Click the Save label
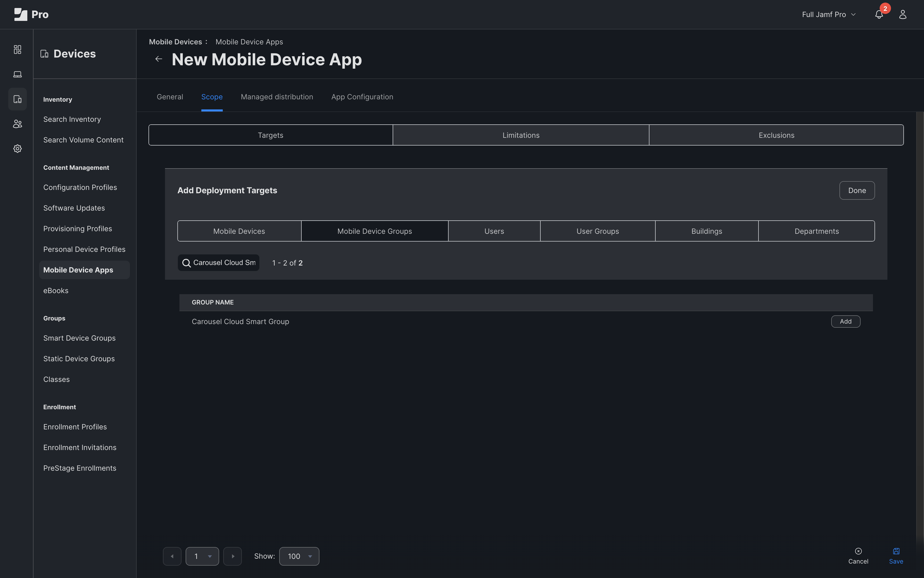The image size is (924, 578). click(x=896, y=561)
